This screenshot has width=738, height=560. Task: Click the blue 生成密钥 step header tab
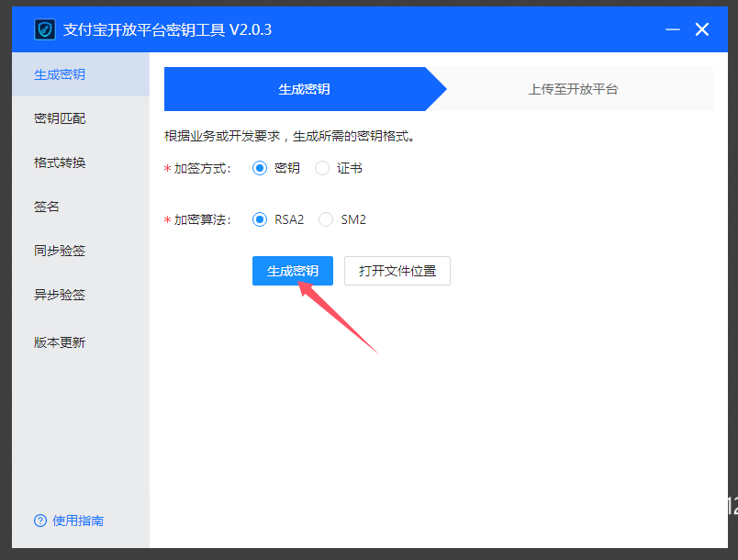pyautogui.click(x=304, y=89)
